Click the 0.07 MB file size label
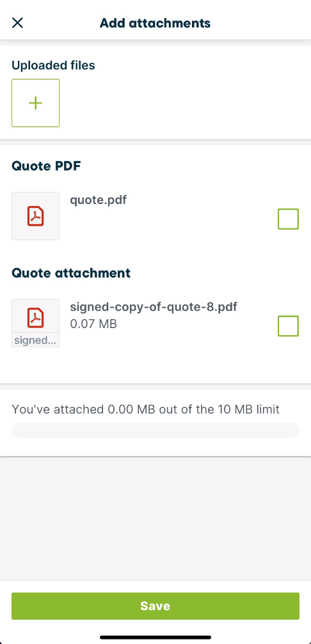 [93, 324]
